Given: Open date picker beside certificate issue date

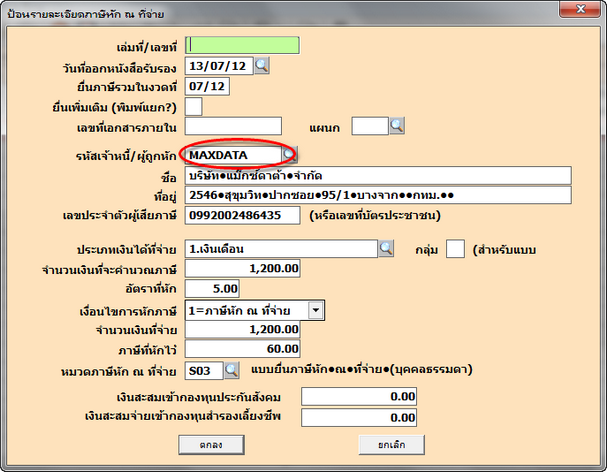Looking at the screenshot, I should point(262,66).
